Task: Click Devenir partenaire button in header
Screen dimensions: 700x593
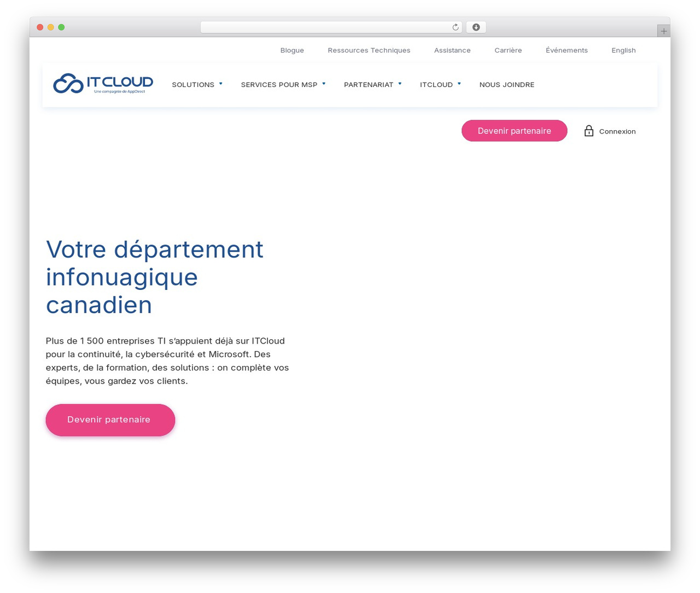Action: point(515,131)
